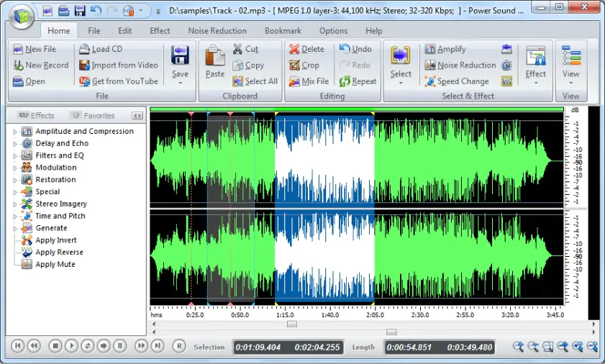Screen dimensions: 605x364
Task: Click the fast-forward button
Action: 141,345
